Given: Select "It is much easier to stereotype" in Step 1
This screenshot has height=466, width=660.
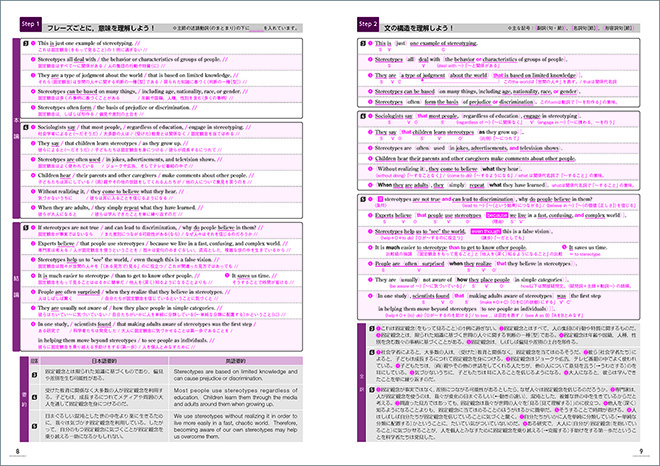Looking at the screenshot, I should (x=119, y=276).
